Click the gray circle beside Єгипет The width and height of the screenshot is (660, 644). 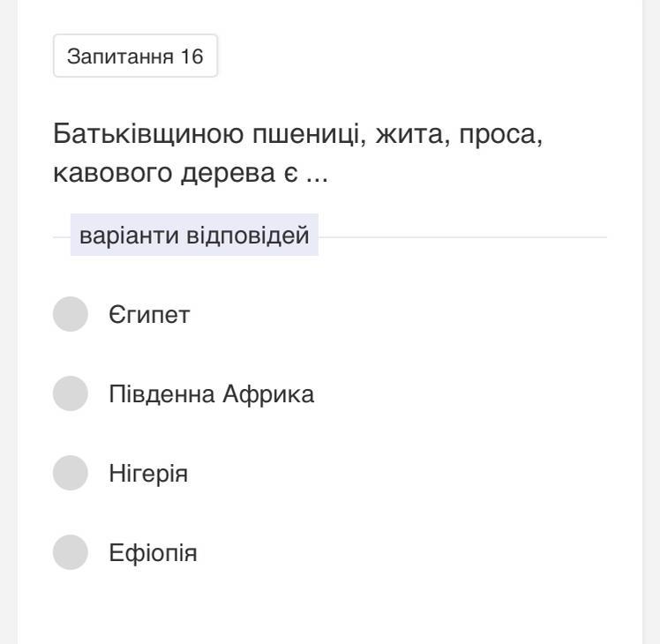tap(71, 315)
